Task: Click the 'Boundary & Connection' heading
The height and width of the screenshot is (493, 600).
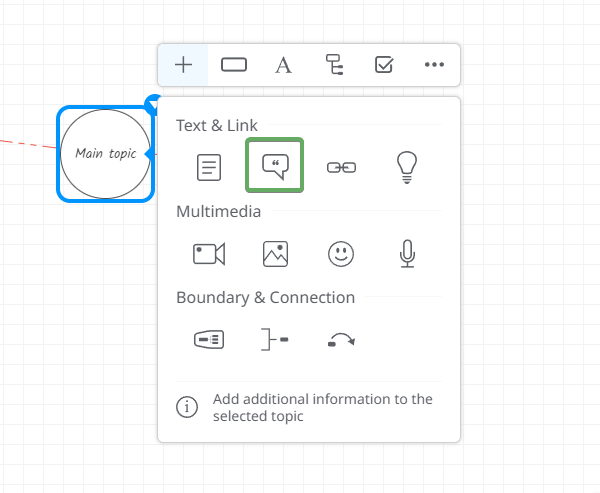Action: (x=266, y=297)
